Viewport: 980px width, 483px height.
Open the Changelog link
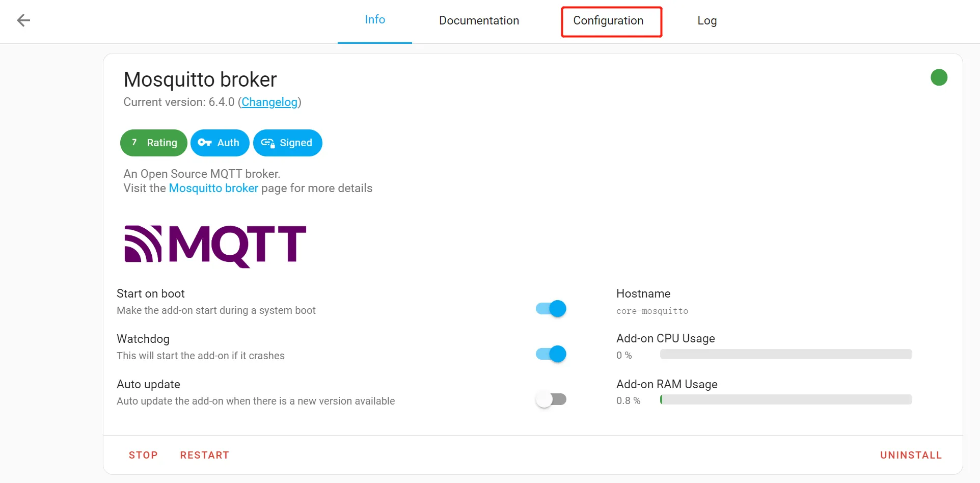pyautogui.click(x=269, y=102)
